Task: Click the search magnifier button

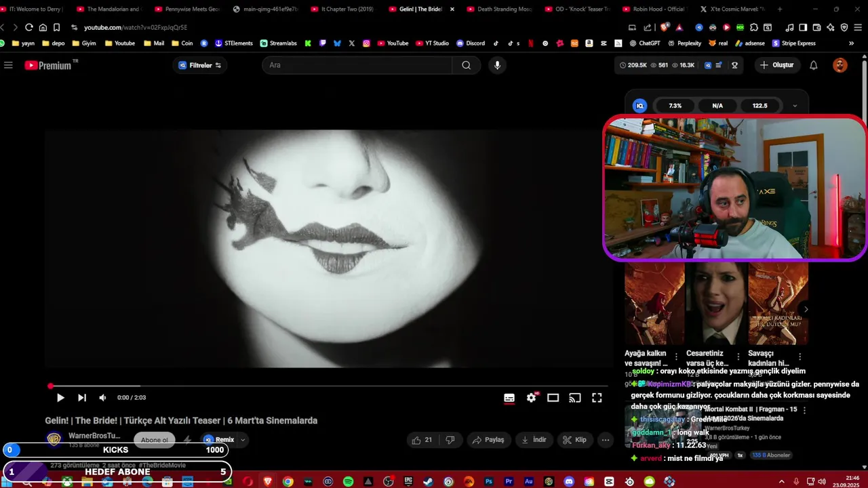Action: tap(466, 65)
